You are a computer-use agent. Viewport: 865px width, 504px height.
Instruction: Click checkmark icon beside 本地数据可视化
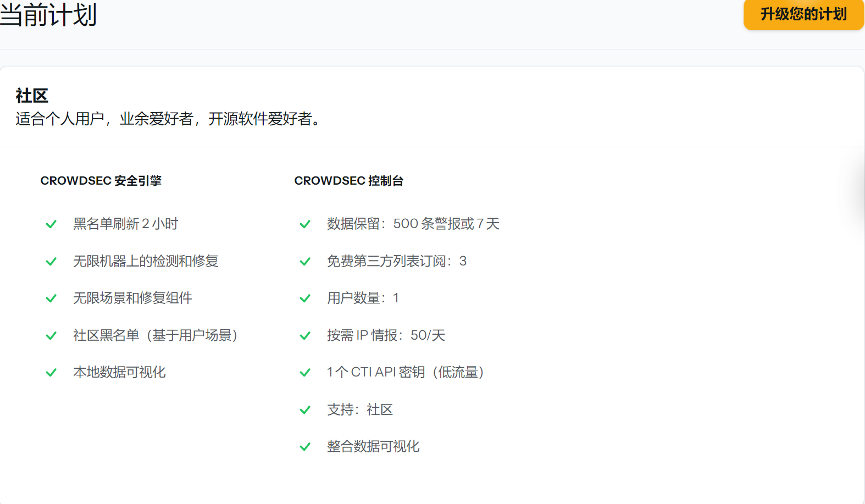pyautogui.click(x=51, y=373)
